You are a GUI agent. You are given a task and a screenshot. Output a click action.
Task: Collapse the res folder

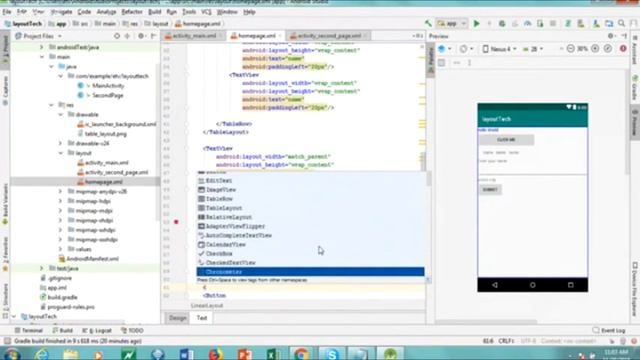(x=52, y=105)
